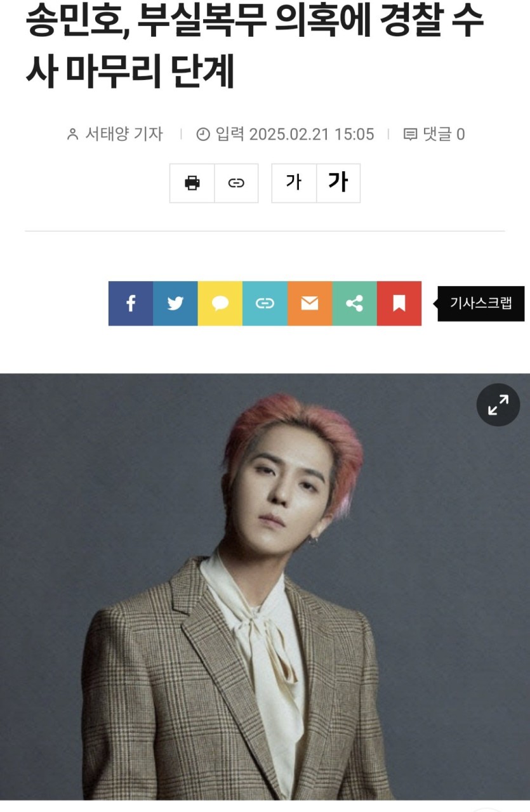Share article on Twitter
The height and width of the screenshot is (812, 530).
(175, 303)
